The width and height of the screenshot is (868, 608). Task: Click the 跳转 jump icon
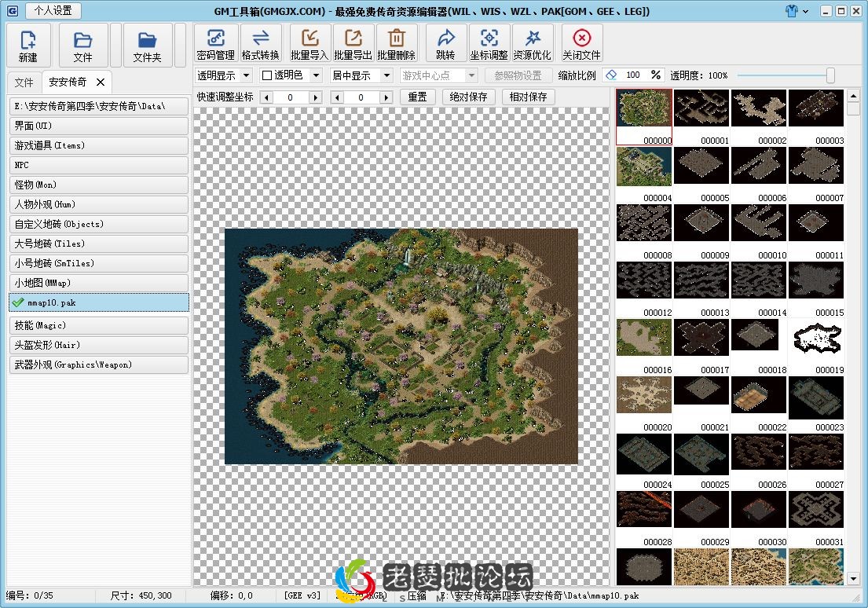pyautogui.click(x=445, y=43)
